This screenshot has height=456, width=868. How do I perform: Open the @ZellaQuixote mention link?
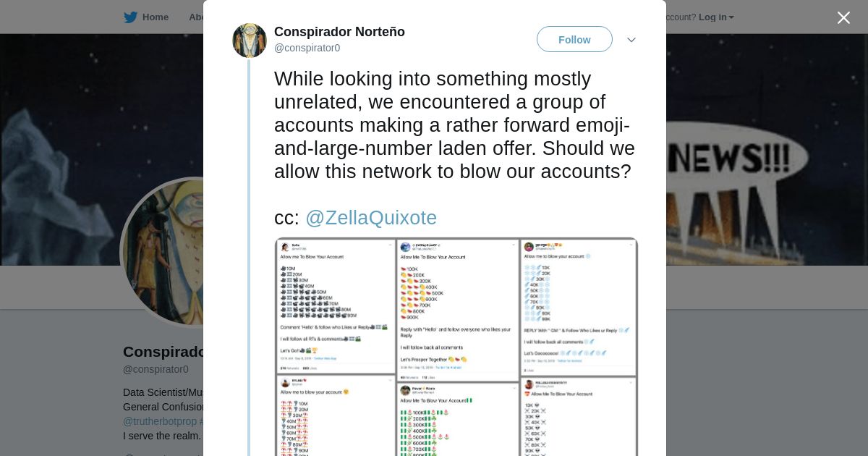[x=371, y=218]
